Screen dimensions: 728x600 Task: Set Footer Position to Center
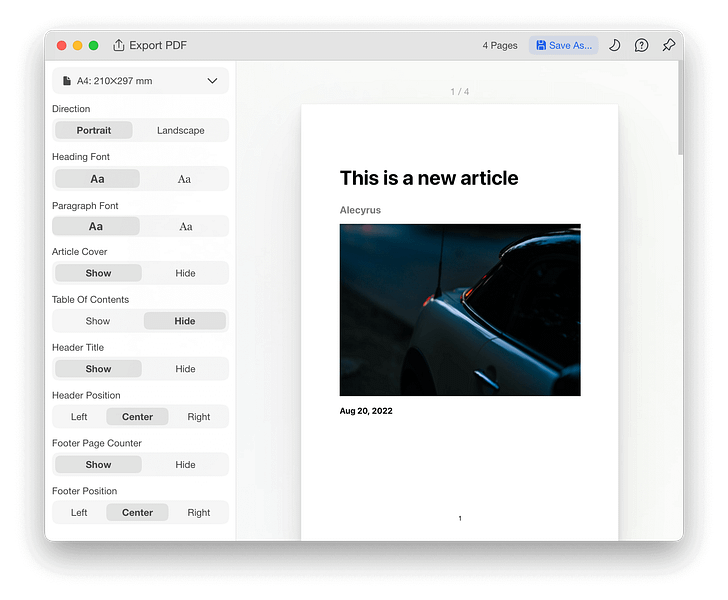tap(137, 512)
